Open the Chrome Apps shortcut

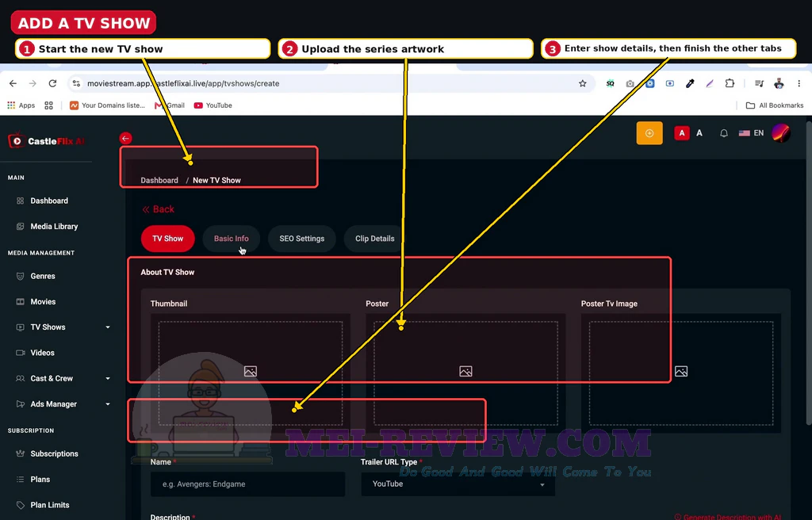(21, 105)
